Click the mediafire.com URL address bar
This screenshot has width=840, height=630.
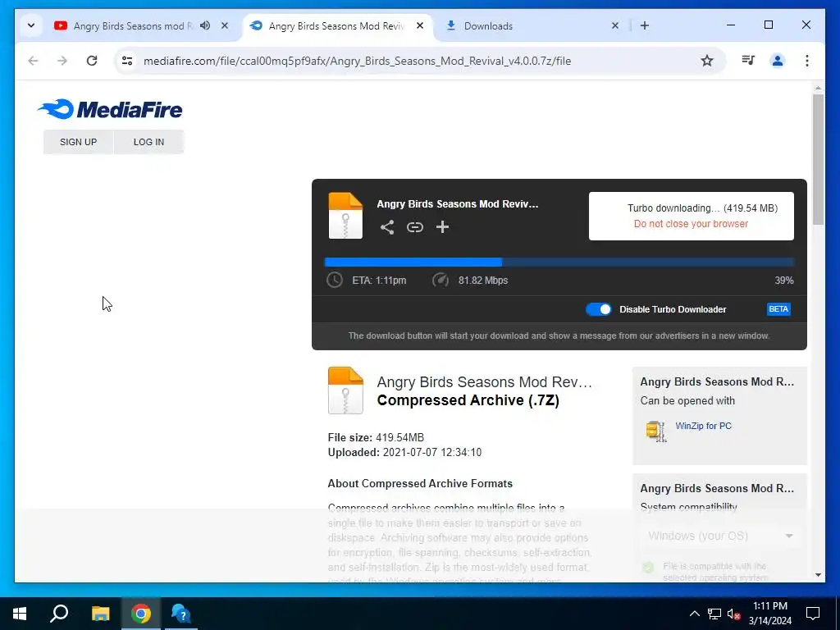click(x=357, y=61)
